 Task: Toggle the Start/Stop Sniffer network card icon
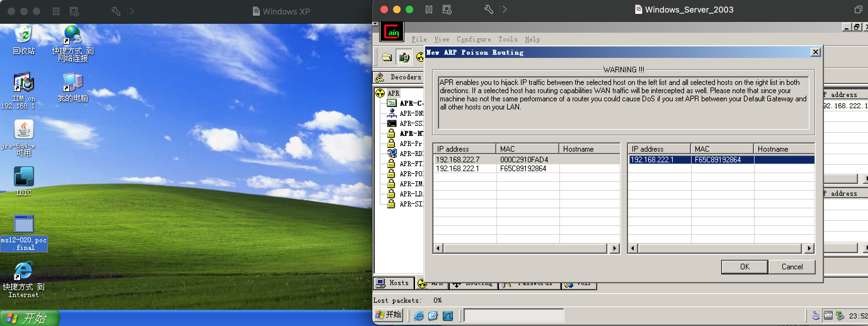point(404,57)
